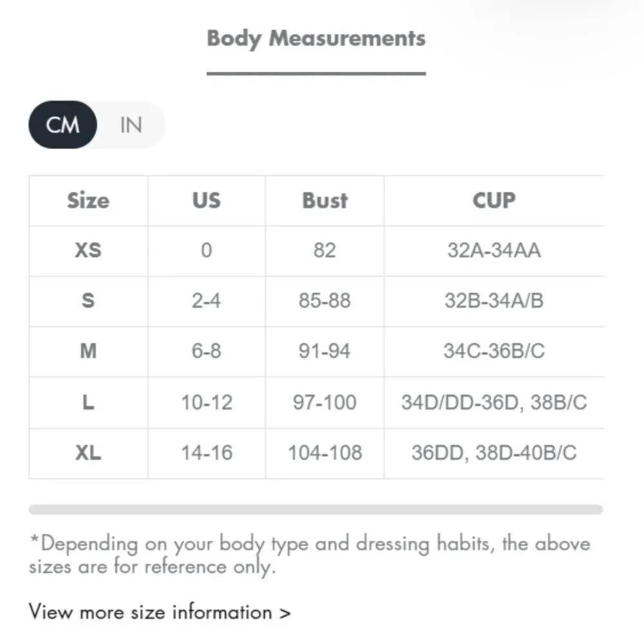Click the 97-100 bust measurement cell
This screenshot has width=644, height=644.
325,402
